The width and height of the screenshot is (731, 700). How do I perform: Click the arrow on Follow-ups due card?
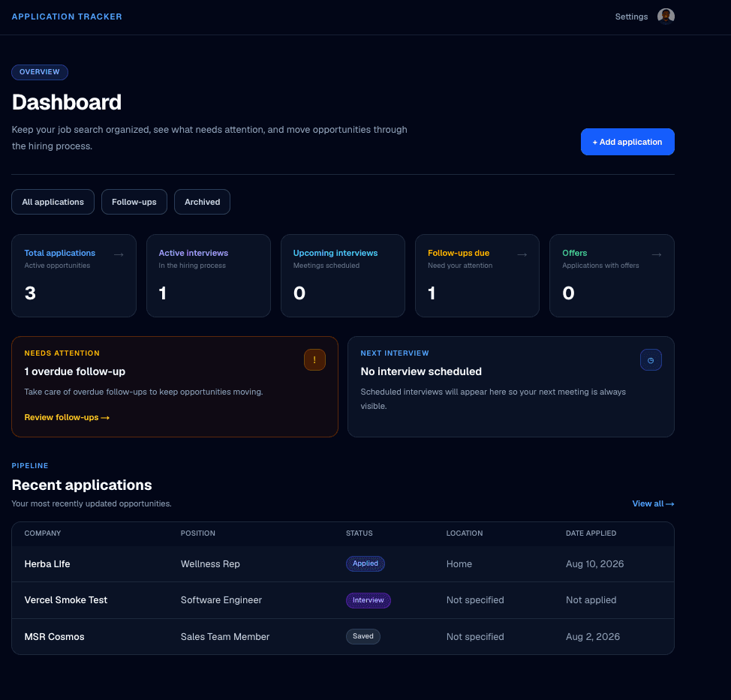tap(522, 254)
